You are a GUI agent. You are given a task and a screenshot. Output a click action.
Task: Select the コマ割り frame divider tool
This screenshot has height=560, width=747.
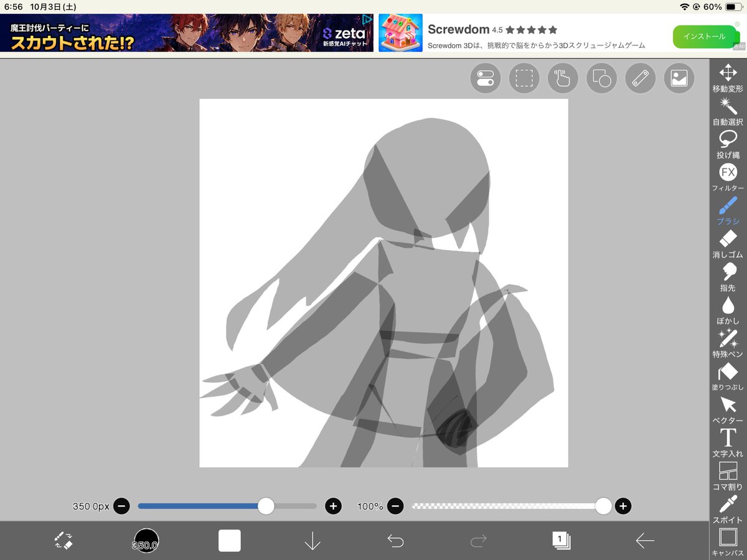pos(728,477)
